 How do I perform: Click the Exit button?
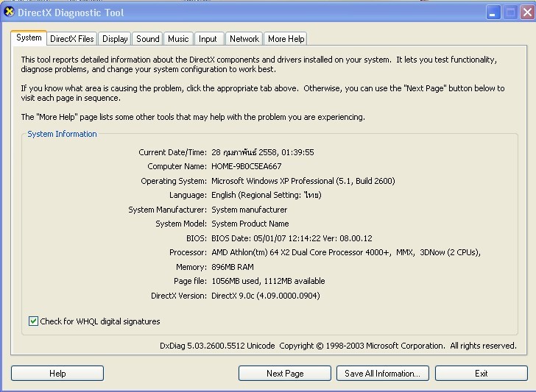pos(482,373)
